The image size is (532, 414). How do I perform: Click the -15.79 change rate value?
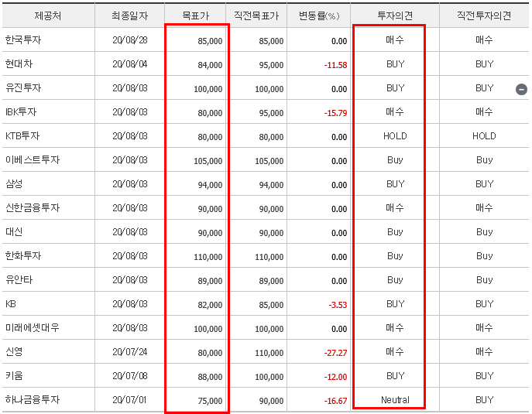point(335,113)
